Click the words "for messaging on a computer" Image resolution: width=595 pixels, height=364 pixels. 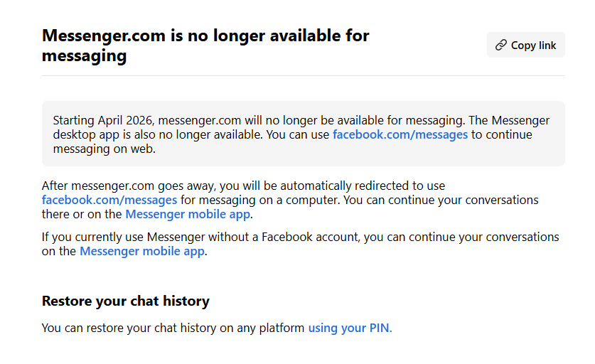(x=258, y=200)
